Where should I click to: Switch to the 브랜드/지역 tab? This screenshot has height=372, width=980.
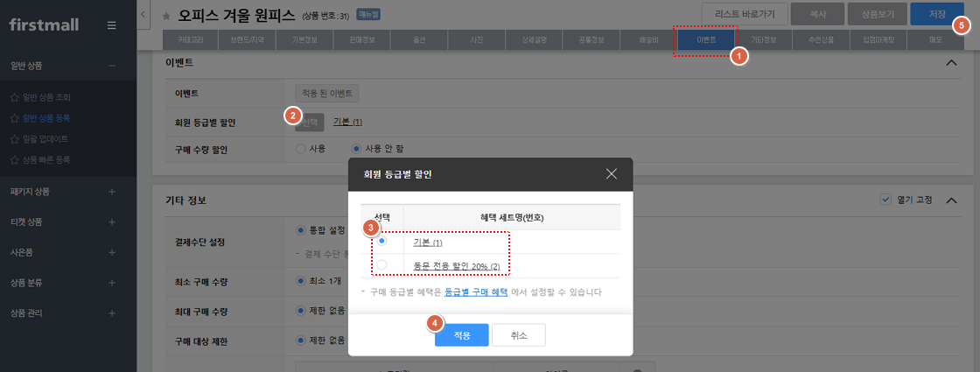click(248, 39)
